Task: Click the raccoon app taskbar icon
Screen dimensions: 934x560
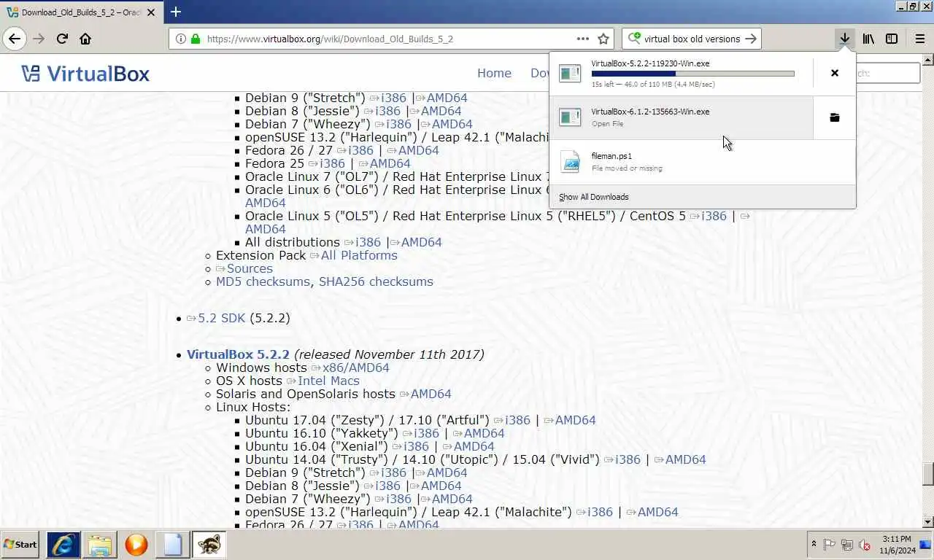Action: coord(209,545)
